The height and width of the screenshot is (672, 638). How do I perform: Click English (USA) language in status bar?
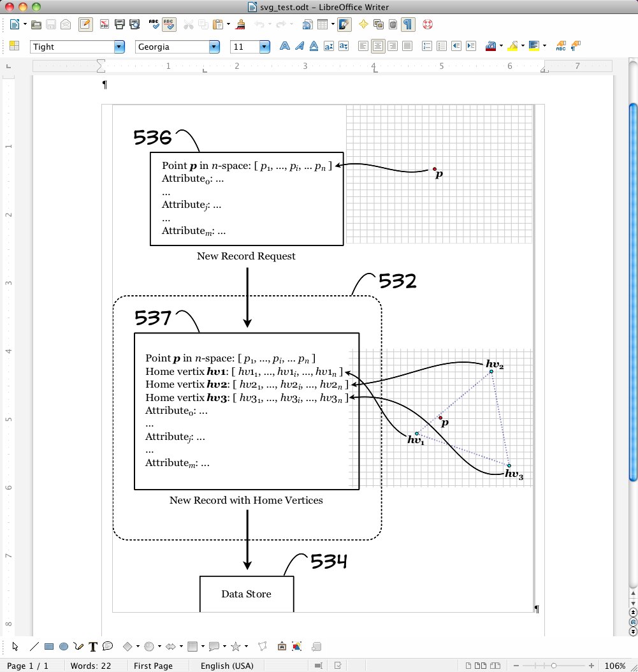tap(227, 666)
